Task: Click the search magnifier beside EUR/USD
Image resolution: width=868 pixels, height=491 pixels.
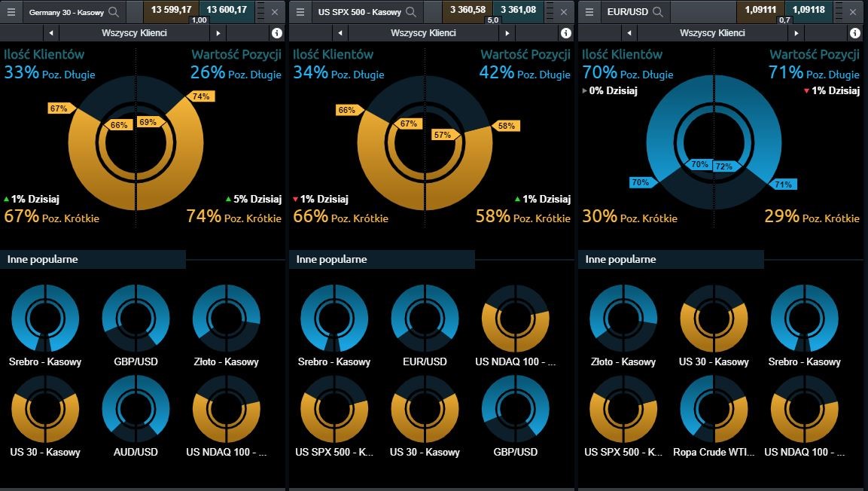Action: [658, 12]
